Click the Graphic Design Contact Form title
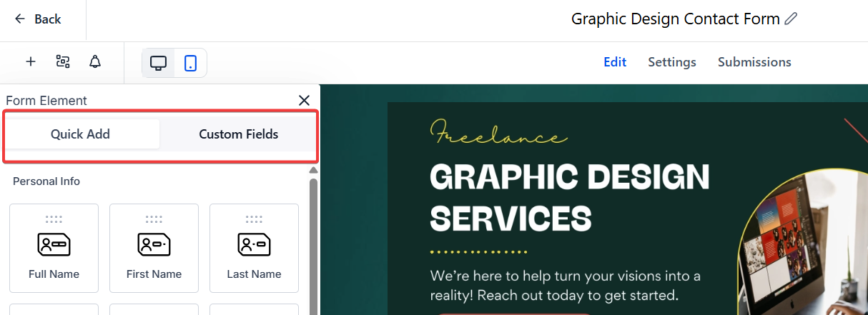Image resolution: width=868 pixels, height=315 pixels. coord(676,19)
